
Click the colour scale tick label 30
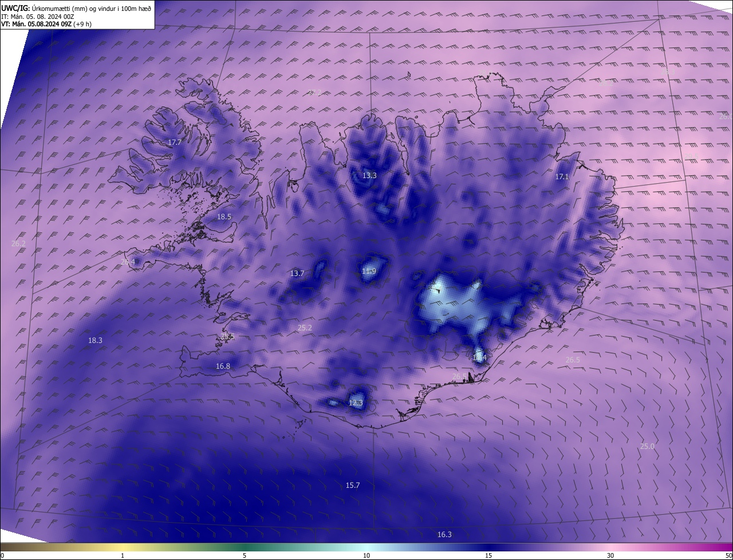(610, 555)
